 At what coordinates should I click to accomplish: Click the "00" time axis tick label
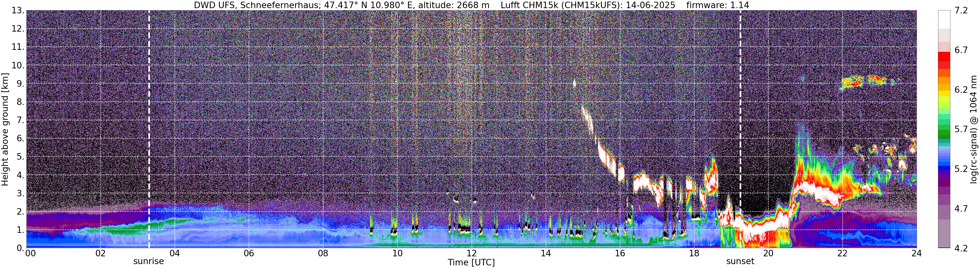click(x=31, y=254)
